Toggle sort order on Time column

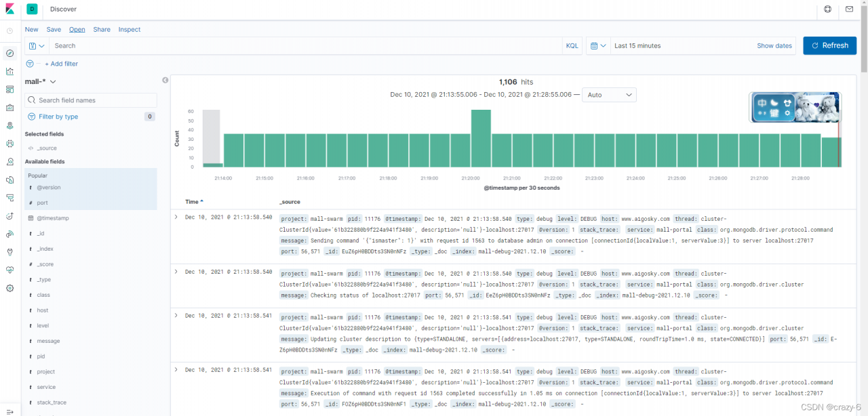click(x=194, y=202)
